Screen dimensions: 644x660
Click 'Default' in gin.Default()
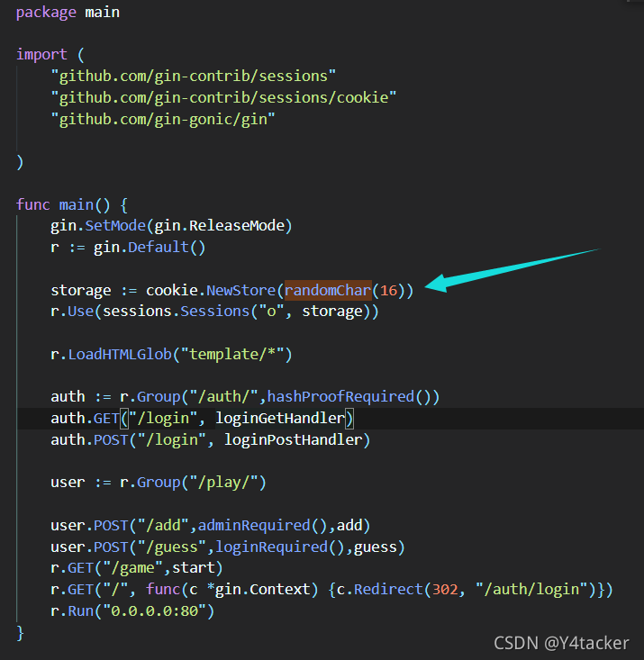pyautogui.click(x=158, y=248)
